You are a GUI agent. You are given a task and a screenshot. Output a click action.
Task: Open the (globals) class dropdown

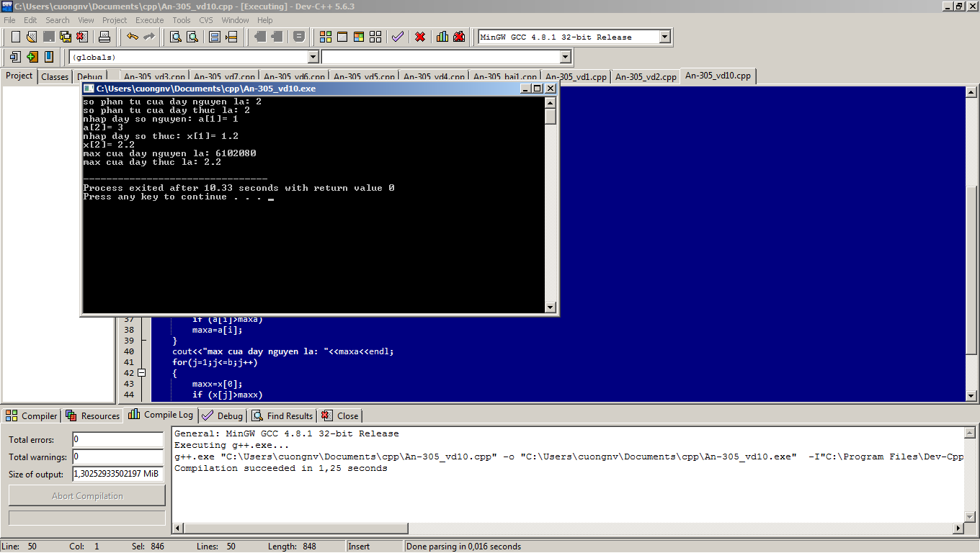click(313, 57)
